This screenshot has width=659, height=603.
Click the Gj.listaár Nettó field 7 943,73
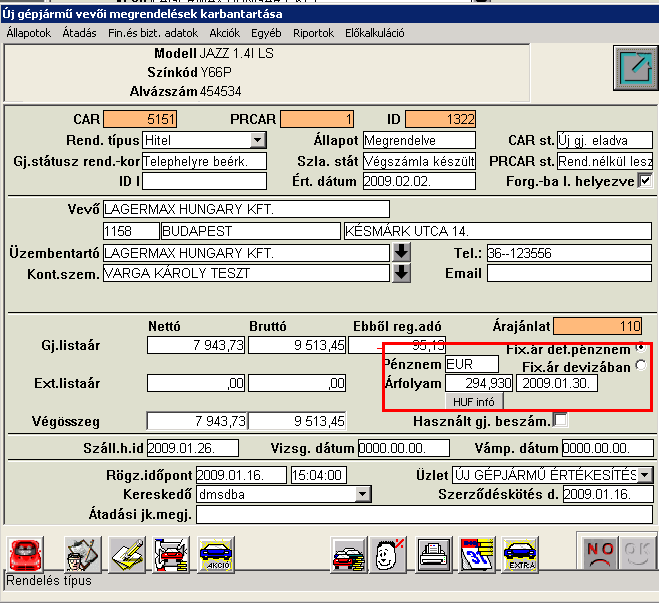[x=196, y=345]
